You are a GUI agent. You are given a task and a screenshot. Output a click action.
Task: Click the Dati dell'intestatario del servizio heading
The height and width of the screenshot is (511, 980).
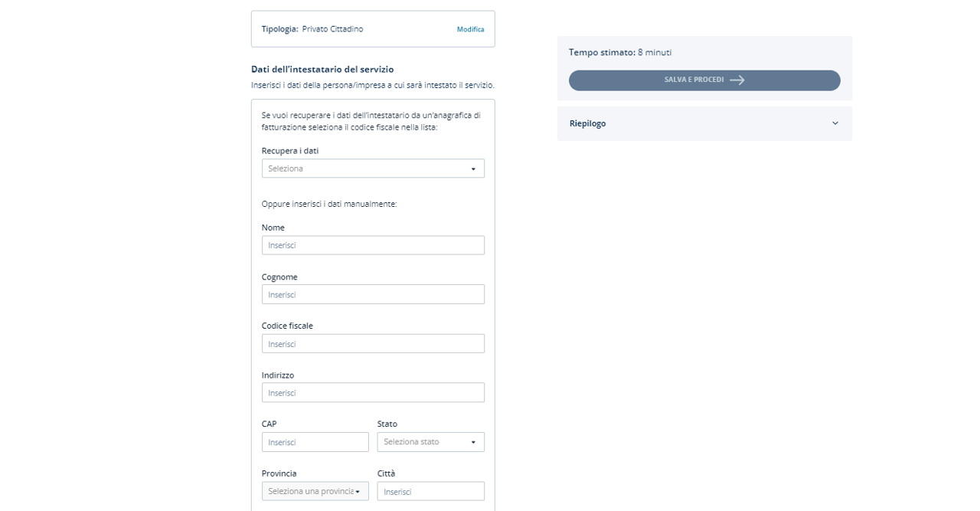322,69
